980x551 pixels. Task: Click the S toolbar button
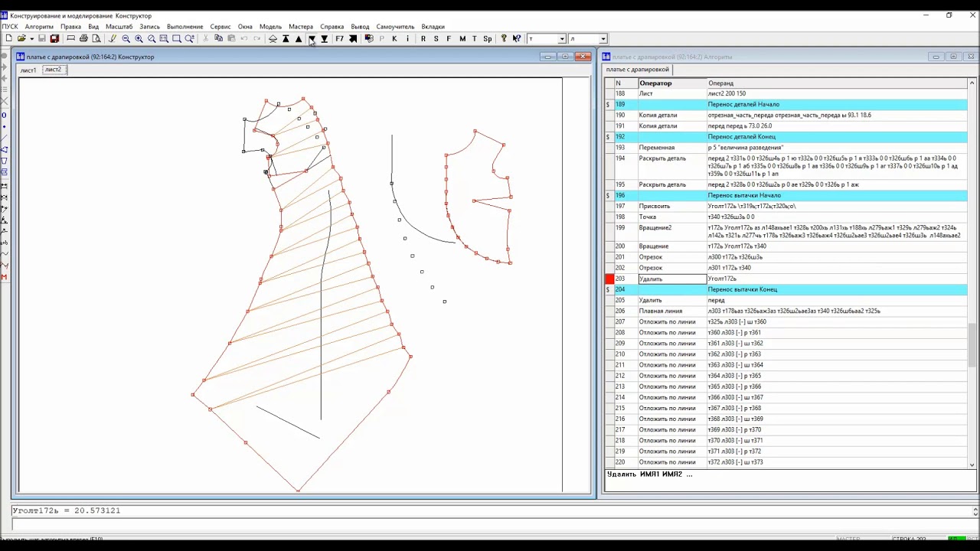tap(436, 38)
